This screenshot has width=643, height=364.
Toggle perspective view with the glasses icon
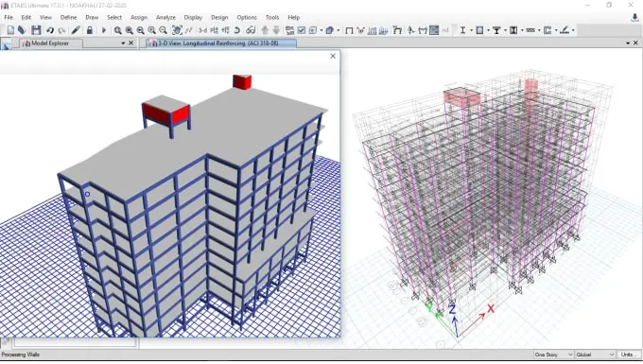[251, 30]
